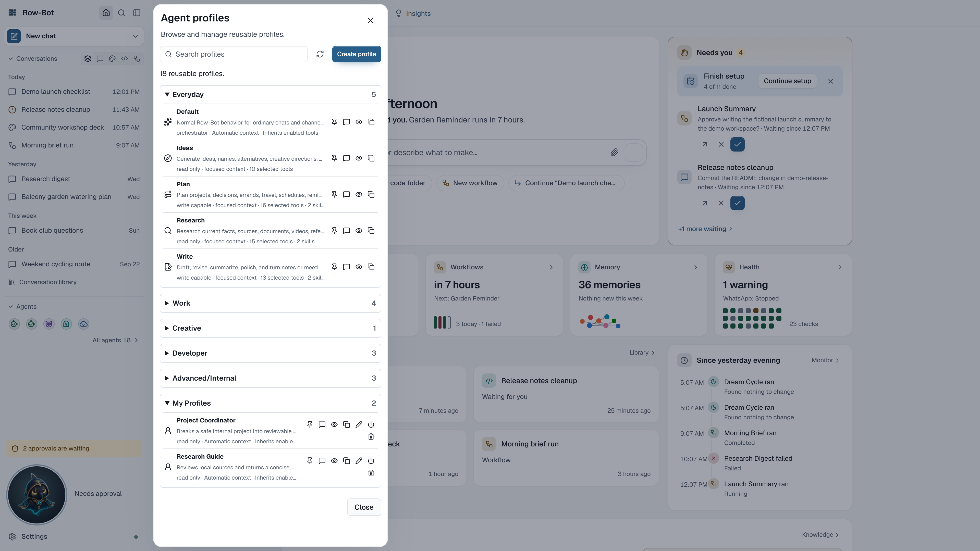View details of Default profile
The width and height of the screenshot is (980, 551).
point(359,122)
